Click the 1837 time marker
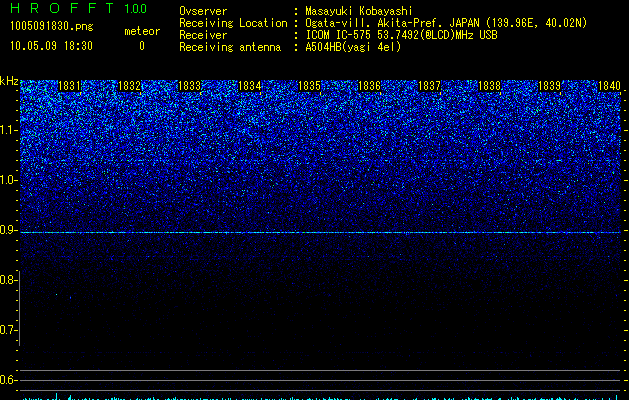Image resolution: width=629 pixels, height=400 pixels. (x=429, y=86)
